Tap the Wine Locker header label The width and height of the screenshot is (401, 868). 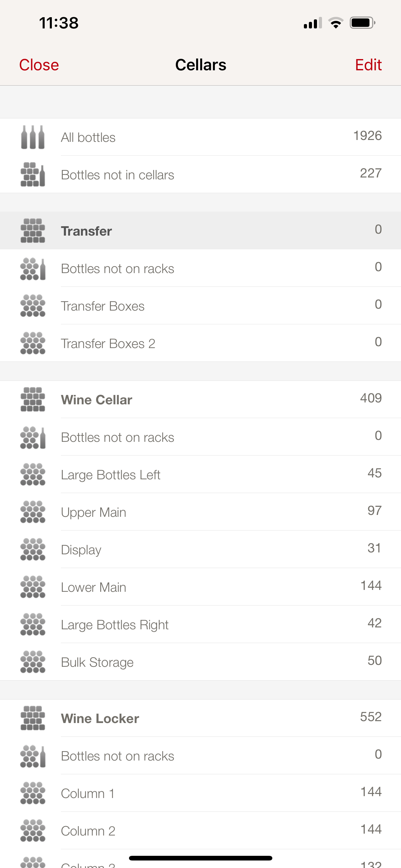point(100,718)
